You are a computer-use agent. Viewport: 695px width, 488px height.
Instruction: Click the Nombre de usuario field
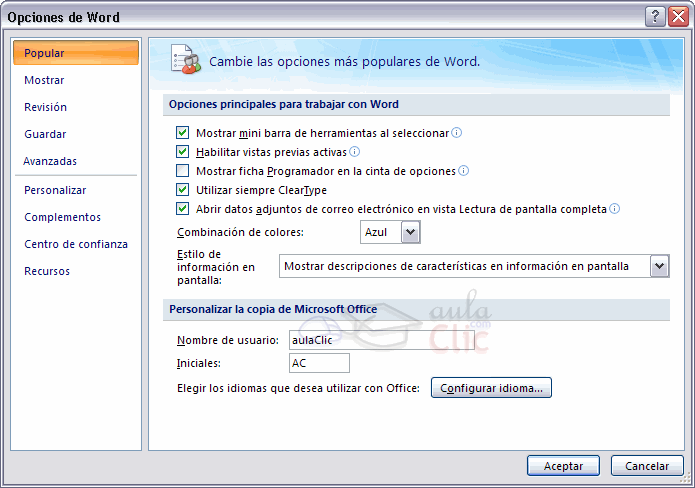tap(382, 340)
